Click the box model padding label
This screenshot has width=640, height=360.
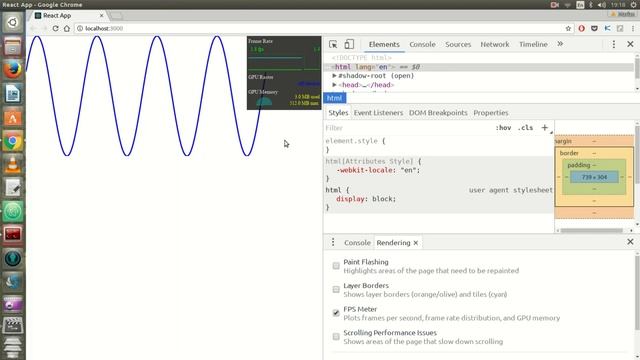tap(579, 165)
